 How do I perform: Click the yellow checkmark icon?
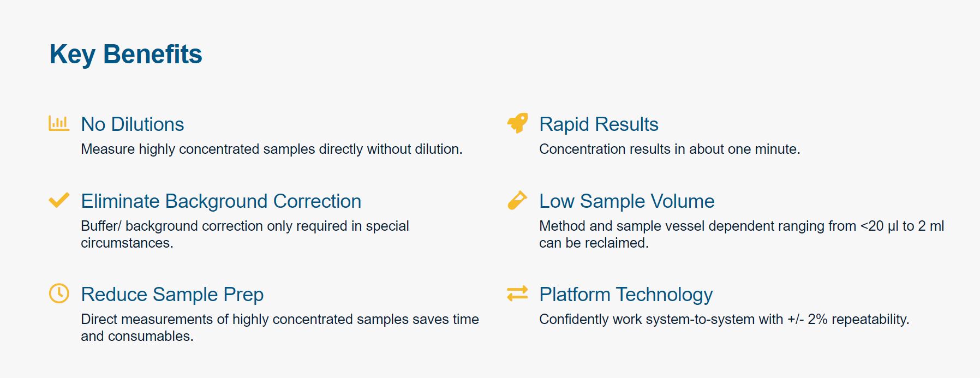coord(59,200)
